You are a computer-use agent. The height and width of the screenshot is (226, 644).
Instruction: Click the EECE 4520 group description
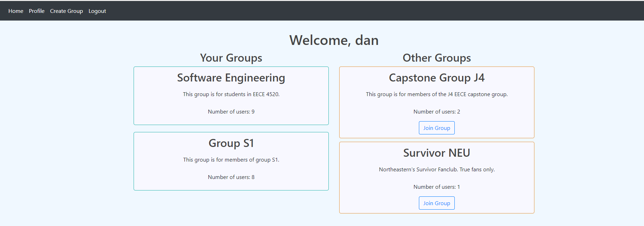pos(231,94)
